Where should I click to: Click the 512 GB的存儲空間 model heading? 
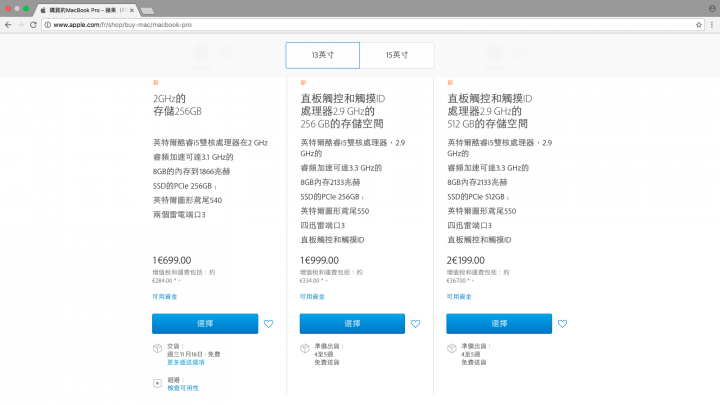pos(490,111)
